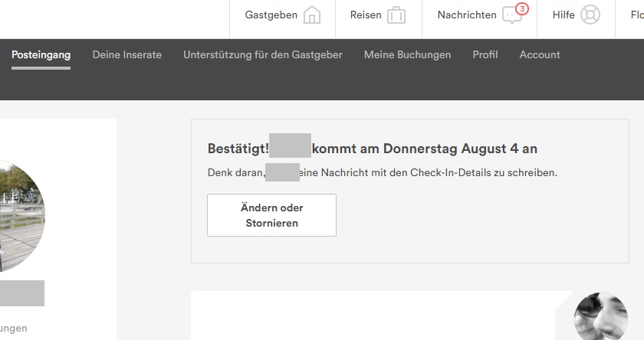
Task: Open the user menu after Hilfe
Action: [632, 15]
